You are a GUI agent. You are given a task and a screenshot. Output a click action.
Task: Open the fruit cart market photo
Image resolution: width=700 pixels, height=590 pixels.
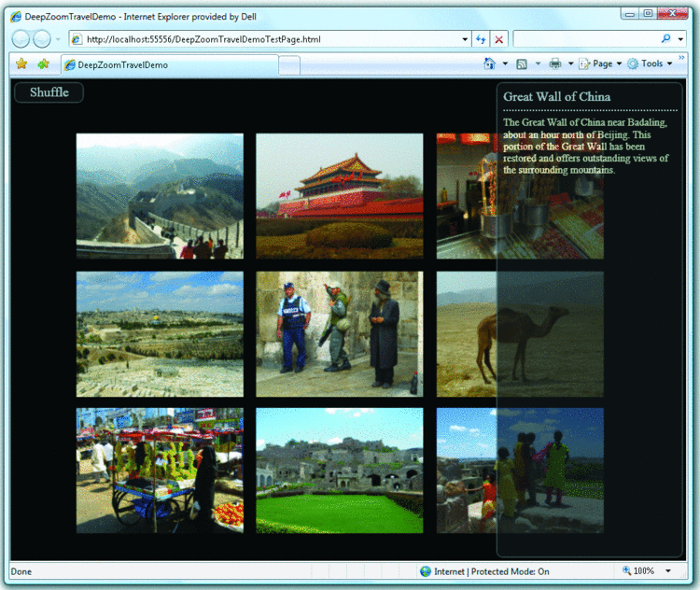click(160, 471)
